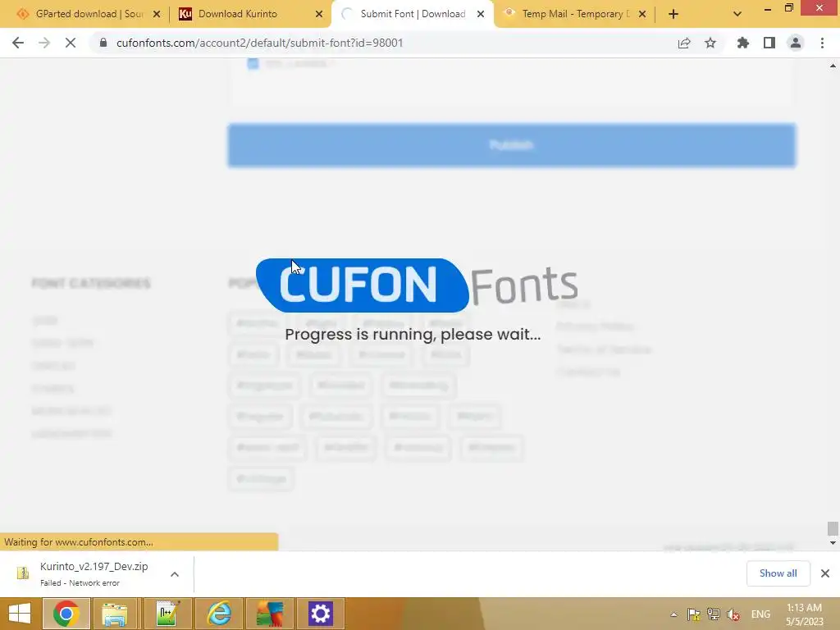
Task: Share this page icon
Action: [684, 43]
